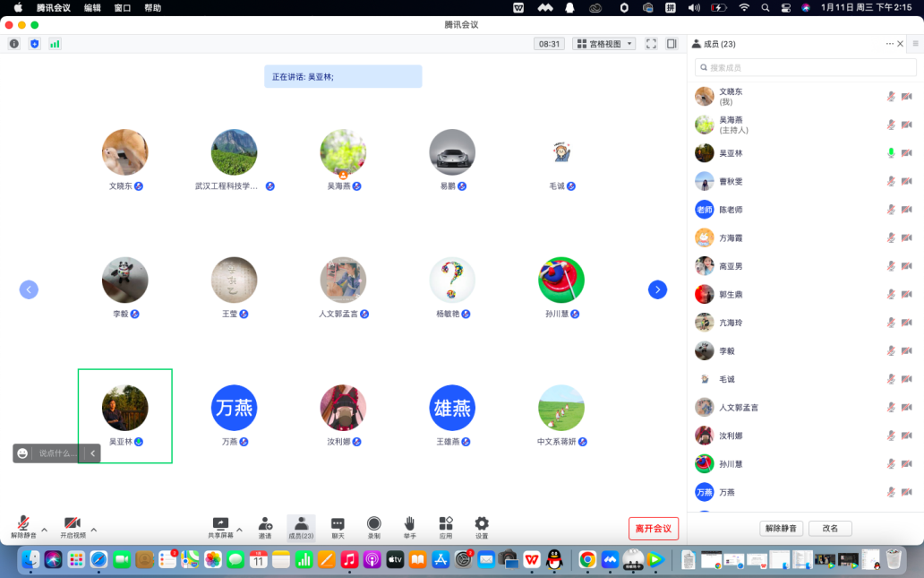924x578 pixels.
Task: Expand audio options arrow beside 解除静音
Action: tap(45, 529)
